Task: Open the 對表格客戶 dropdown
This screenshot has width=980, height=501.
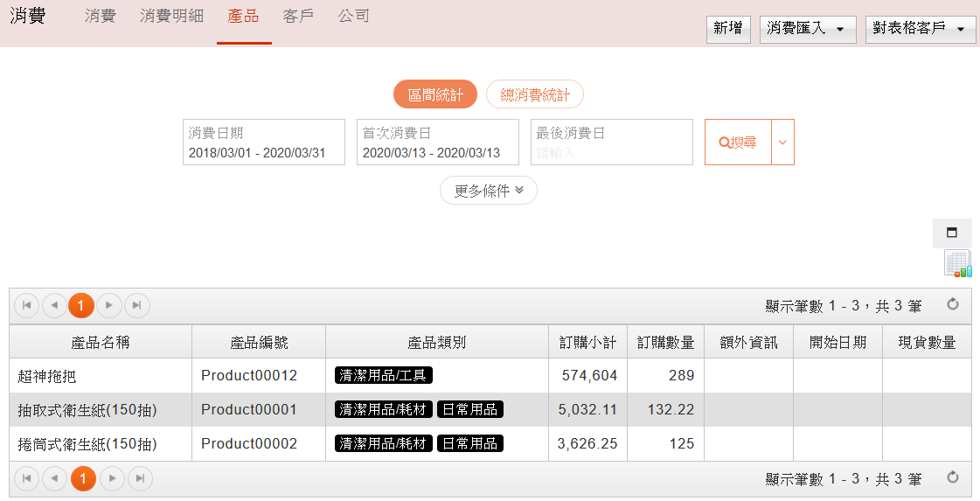Action: point(920,29)
